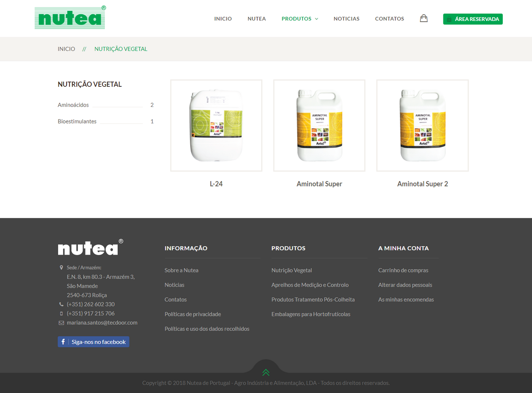The height and width of the screenshot is (393, 532).
Task: Open Contatos footer link
Action: coord(176,299)
